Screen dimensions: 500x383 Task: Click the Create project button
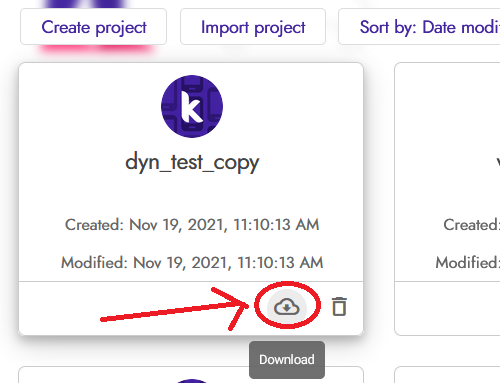tap(93, 27)
